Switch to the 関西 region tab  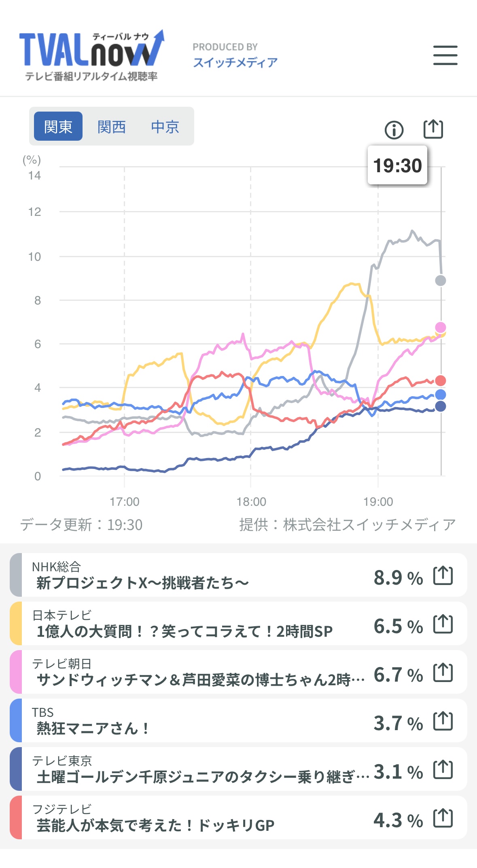[x=112, y=127]
